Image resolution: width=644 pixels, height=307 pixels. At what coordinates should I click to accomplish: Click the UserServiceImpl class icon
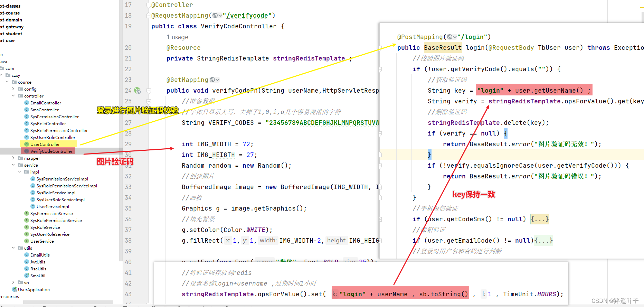pos(33,206)
